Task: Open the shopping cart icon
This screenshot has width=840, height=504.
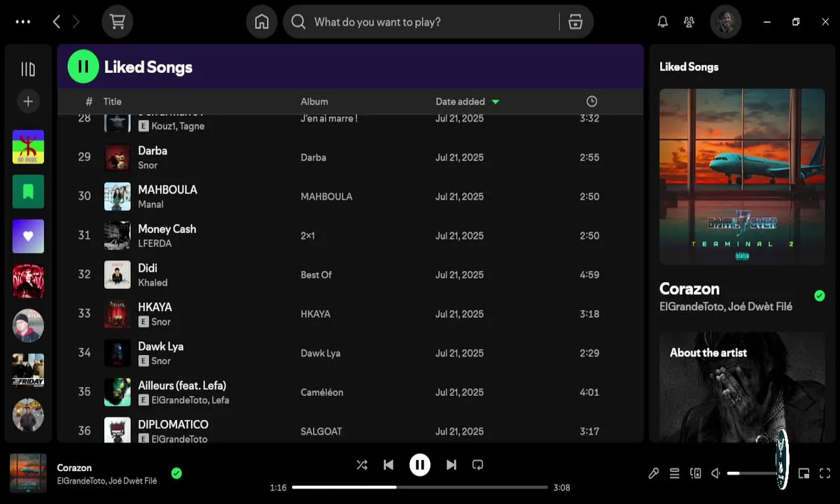Action: click(x=117, y=22)
